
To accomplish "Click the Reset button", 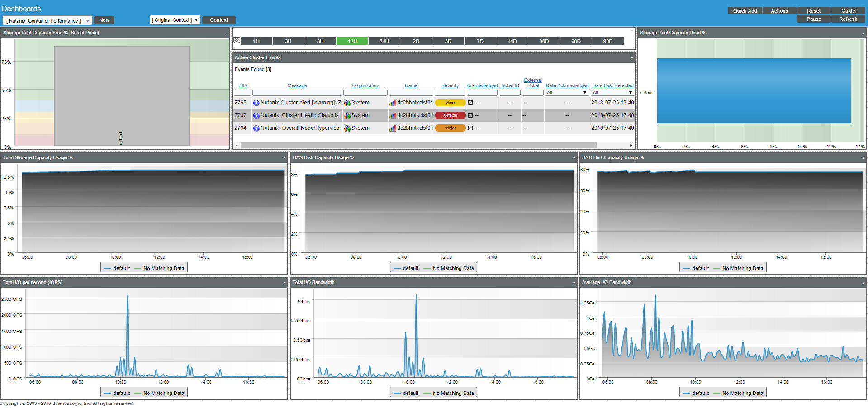I will tap(814, 11).
